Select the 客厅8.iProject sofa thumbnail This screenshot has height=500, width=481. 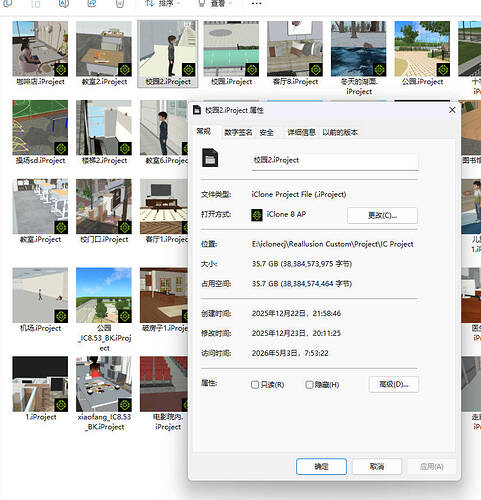tap(295, 49)
